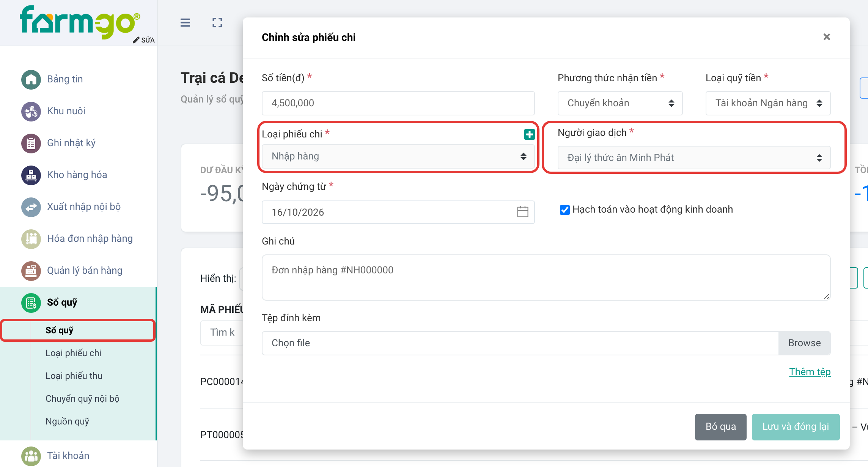Open the Bảng tin home icon
The height and width of the screenshot is (467, 868).
(31, 79)
